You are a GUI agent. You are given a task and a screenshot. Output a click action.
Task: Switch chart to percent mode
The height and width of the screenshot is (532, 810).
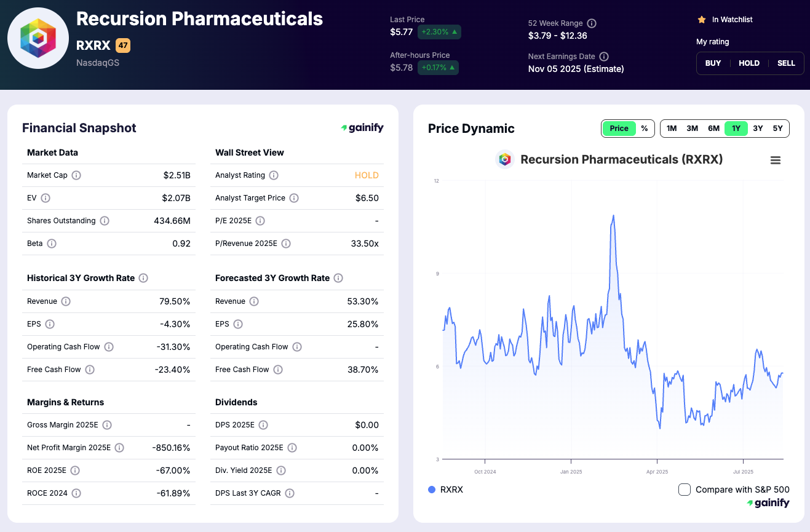click(645, 129)
